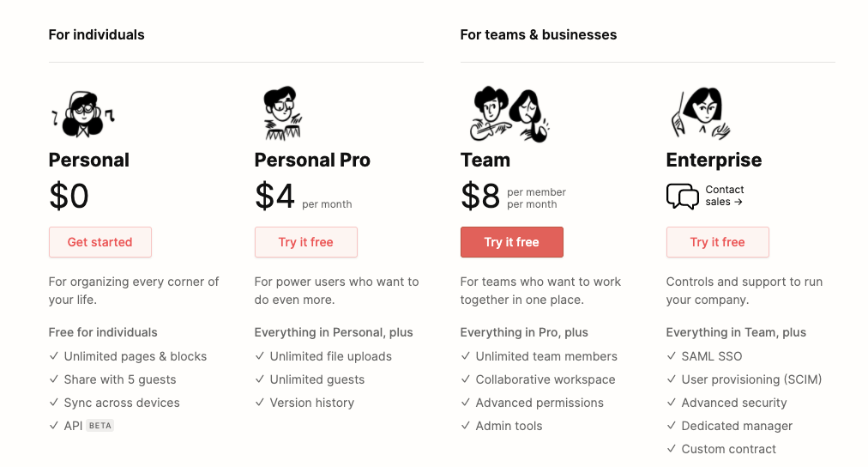Screen dimensions: 868x467
Task: Click Get started under Personal plan
Action: [x=100, y=242]
